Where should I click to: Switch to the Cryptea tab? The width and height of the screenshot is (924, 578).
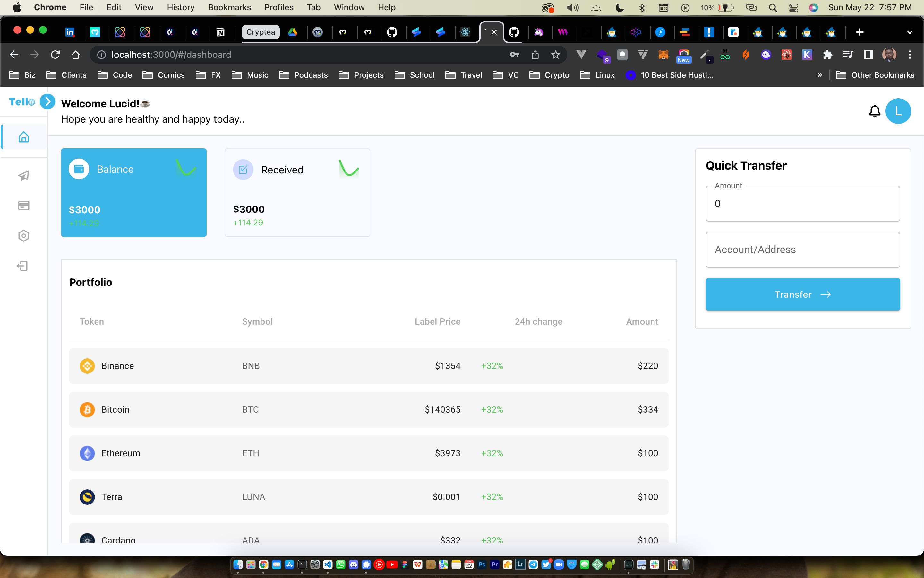(x=261, y=32)
